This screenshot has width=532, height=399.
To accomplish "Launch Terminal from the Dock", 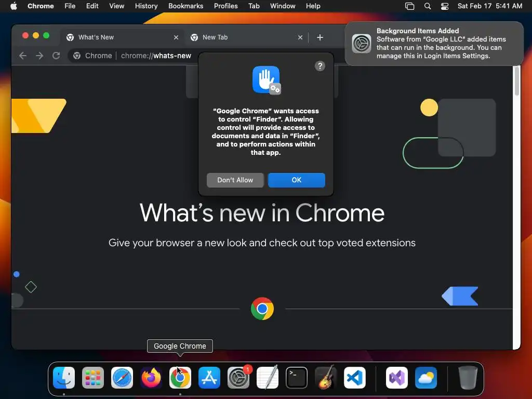I will (297, 378).
